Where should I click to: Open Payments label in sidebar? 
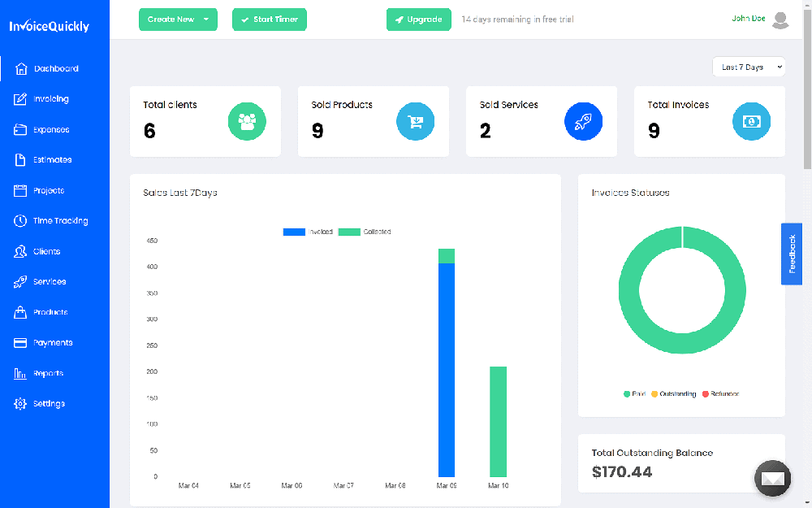53,343
